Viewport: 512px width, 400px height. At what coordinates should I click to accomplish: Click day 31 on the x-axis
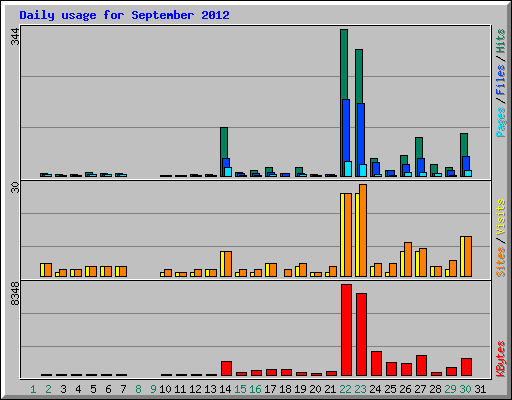480,389
